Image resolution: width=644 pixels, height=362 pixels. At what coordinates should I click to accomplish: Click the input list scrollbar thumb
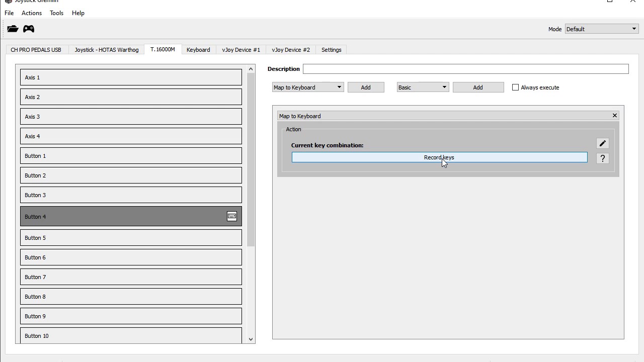pyautogui.click(x=251, y=161)
